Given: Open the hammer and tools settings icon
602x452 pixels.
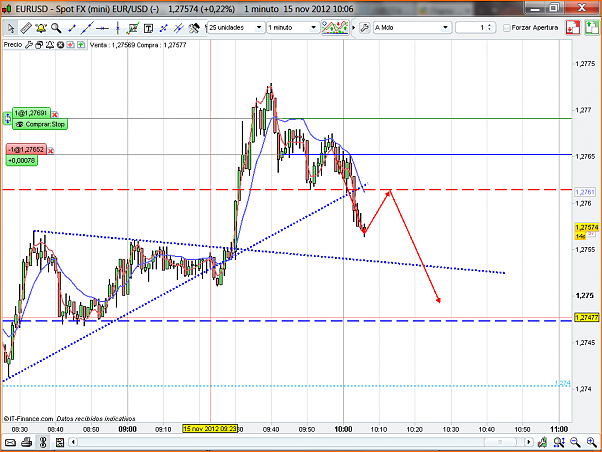Looking at the screenshot, I should [194, 28].
